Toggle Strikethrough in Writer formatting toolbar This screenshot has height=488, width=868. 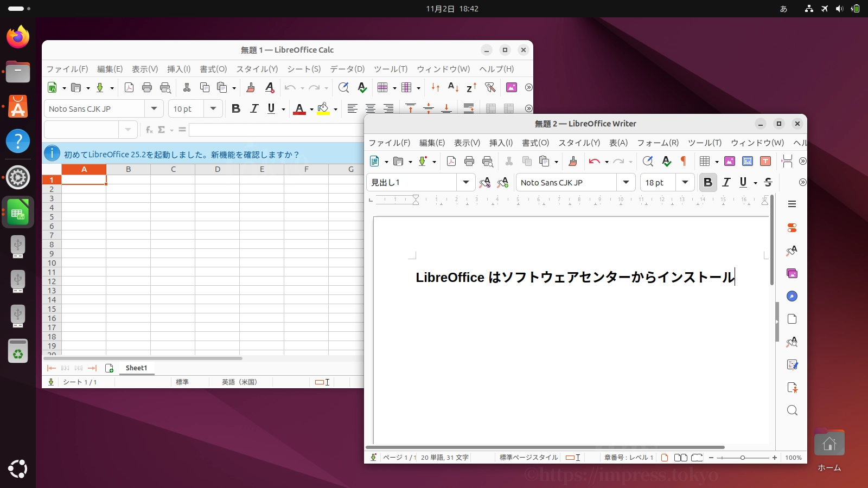(768, 182)
